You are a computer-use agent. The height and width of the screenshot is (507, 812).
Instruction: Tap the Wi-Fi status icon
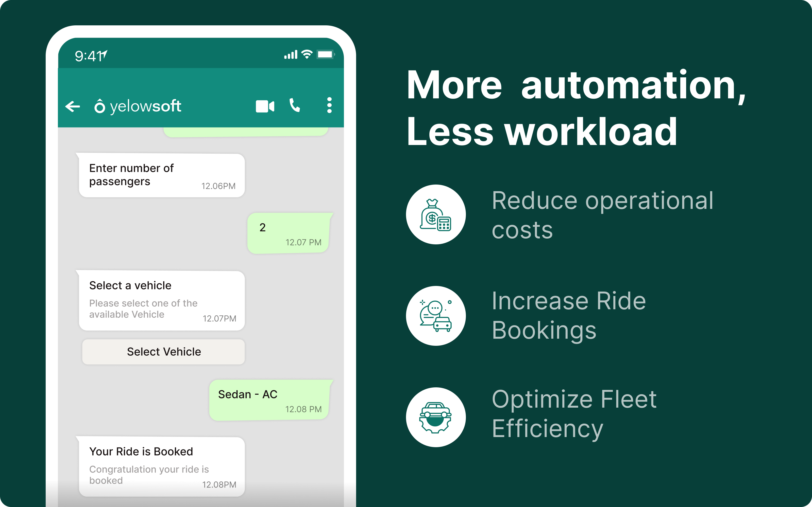[x=307, y=54]
